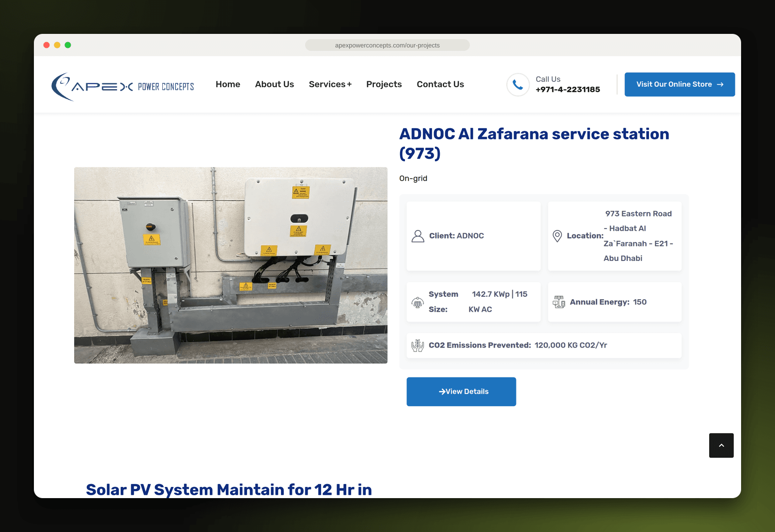The height and width of the screenshot is (532, 775).
Task: Open the Contact Us page
Action: [x=440, y=84]
